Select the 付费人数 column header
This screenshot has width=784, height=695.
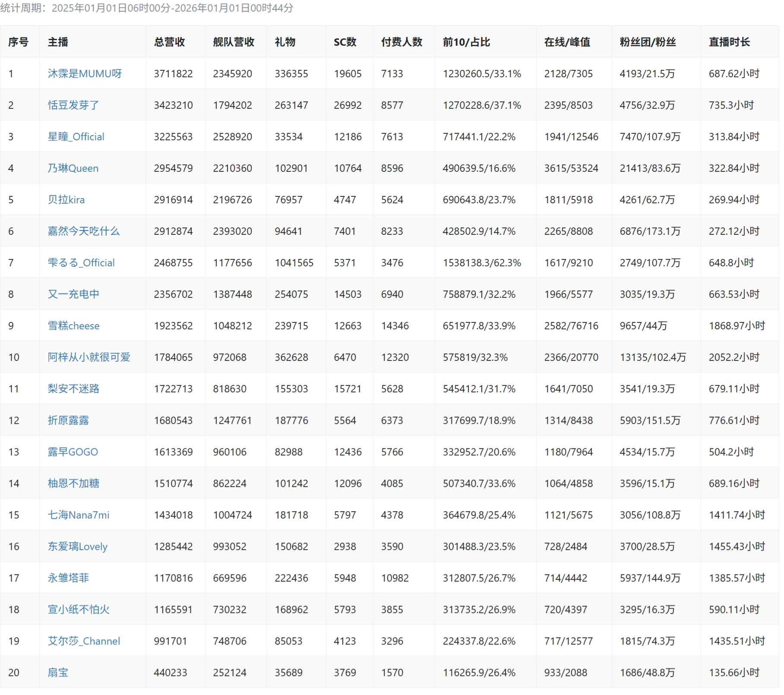click(401, 42)
